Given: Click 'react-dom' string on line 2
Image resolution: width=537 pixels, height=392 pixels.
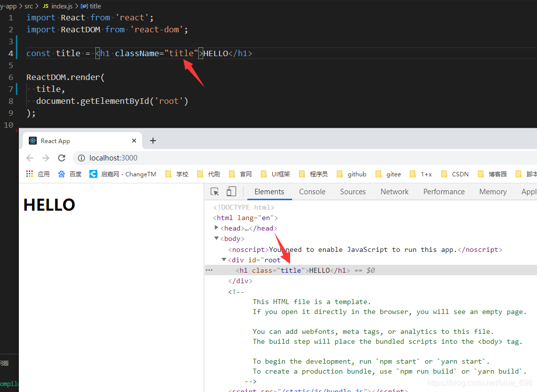Looking at the screenshot, I should [157, 29].
